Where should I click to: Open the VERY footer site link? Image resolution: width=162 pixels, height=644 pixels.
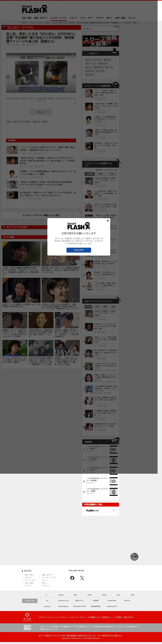coord(75,595)
